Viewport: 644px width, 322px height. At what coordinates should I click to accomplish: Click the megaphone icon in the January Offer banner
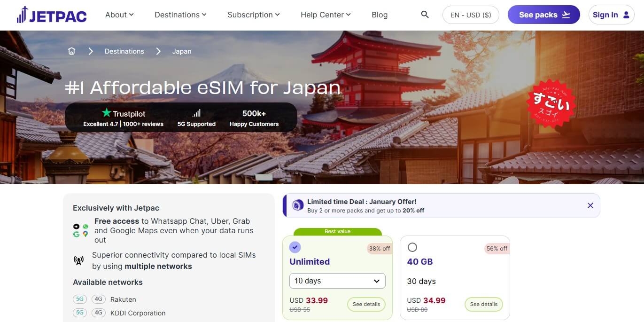coord(298,205)
